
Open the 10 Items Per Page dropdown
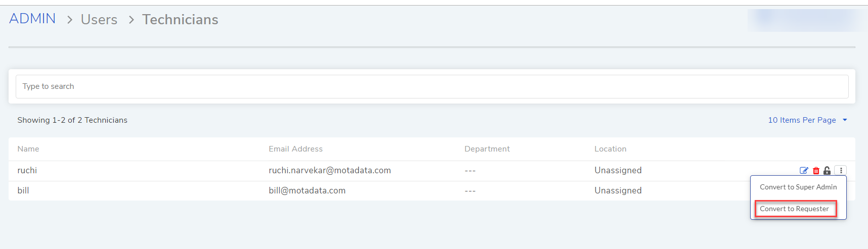807,120
